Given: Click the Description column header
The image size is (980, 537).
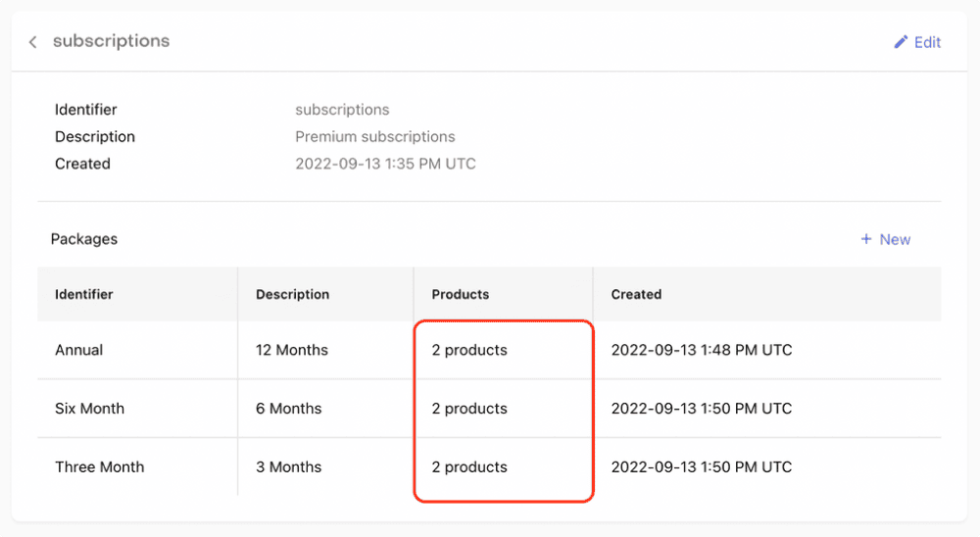Looking at the screenshot, I should tap(292, 294).
